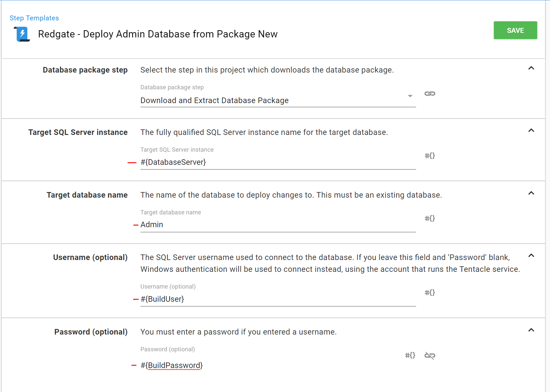Collapse the Target database name section

(x=531, y=193)
